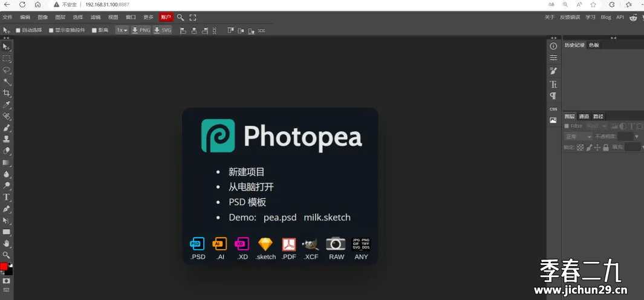Open the Character panel icon

[553, 84]
